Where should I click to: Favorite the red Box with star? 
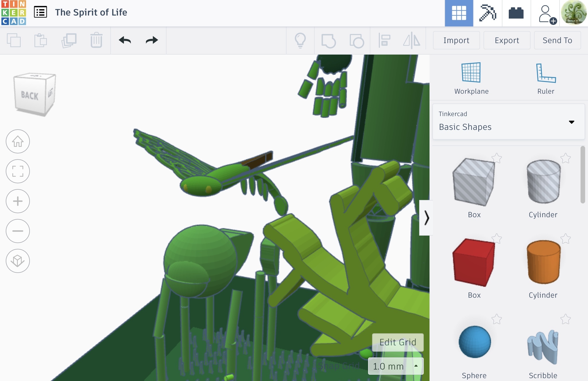496,238
